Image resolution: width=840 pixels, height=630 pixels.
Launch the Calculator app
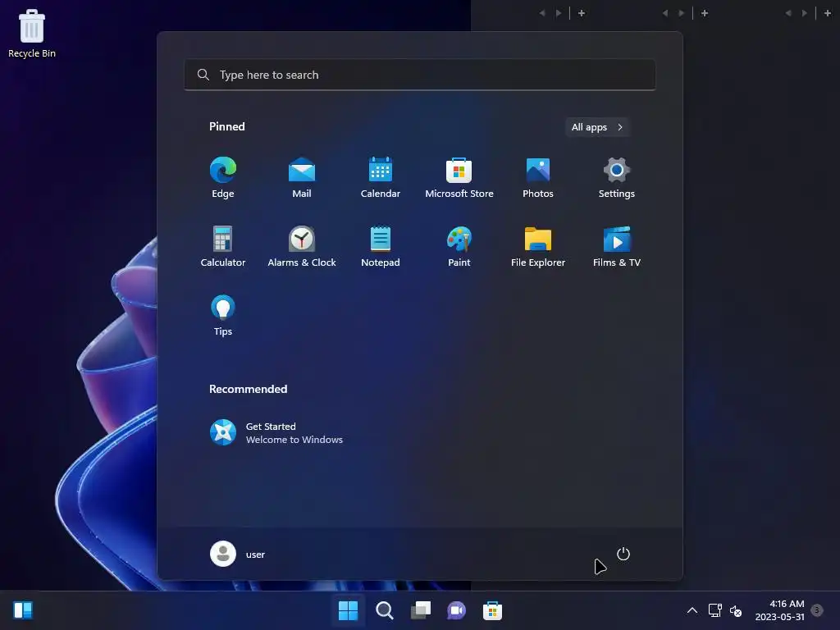[223, 246]
